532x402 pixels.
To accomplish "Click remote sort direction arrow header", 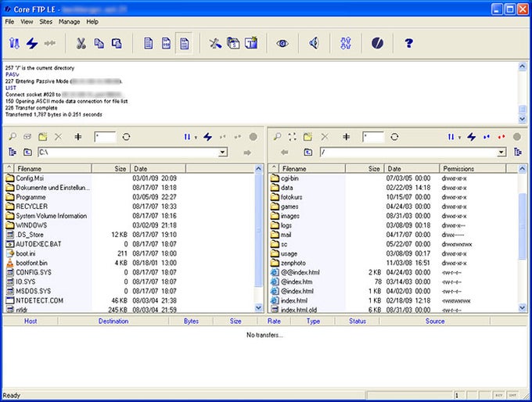I will coord(274,169).
